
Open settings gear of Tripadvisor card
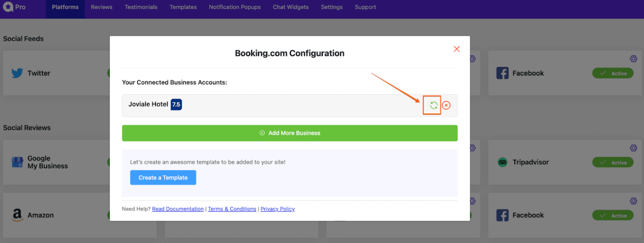click(x=634, y=148)
